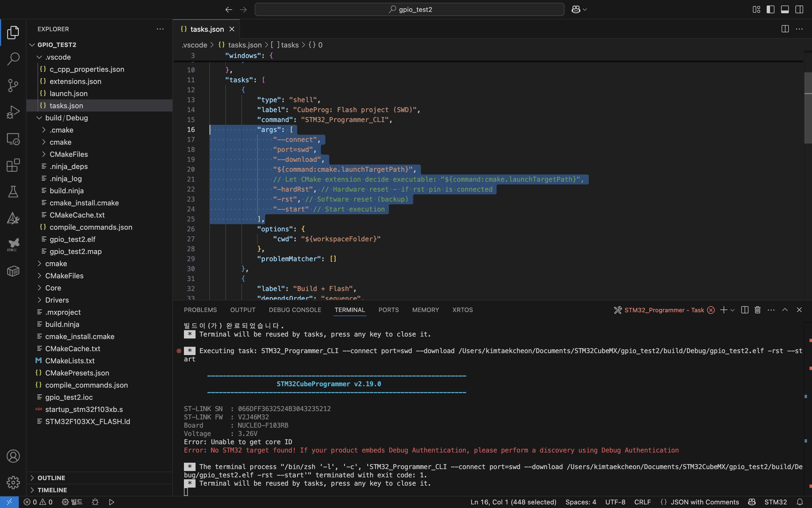Open the STM32 butterfly extension view
812x508 pixels.
click(13, 245)
